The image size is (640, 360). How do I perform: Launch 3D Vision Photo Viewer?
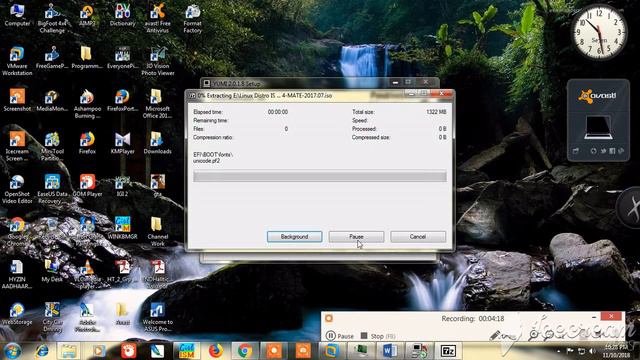click(x=158, y=61)
